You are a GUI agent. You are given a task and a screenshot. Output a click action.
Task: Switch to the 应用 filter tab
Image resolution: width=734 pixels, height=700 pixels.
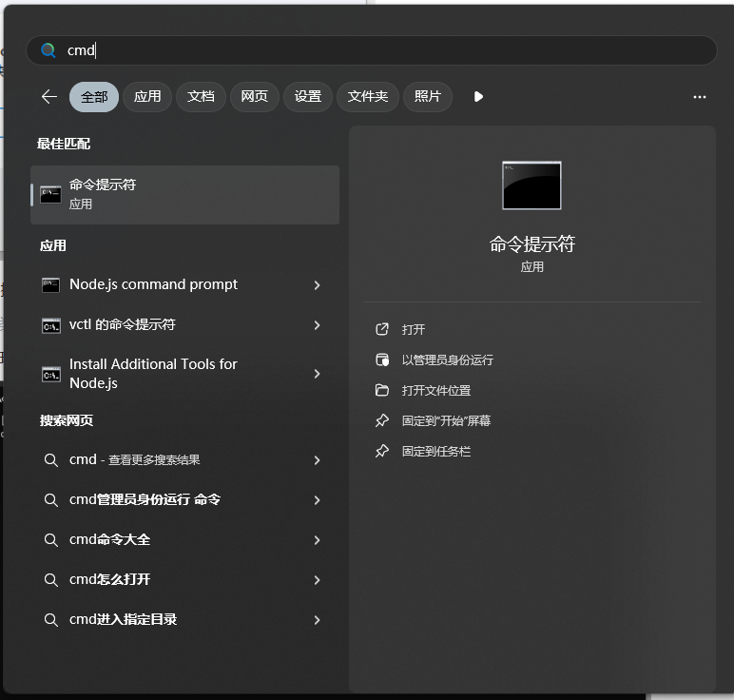click(x=147, y=97)
